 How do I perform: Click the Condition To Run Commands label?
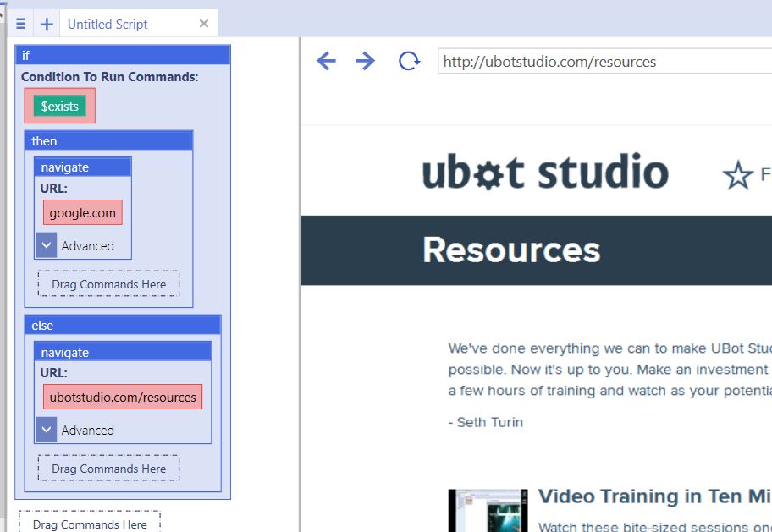109,77
